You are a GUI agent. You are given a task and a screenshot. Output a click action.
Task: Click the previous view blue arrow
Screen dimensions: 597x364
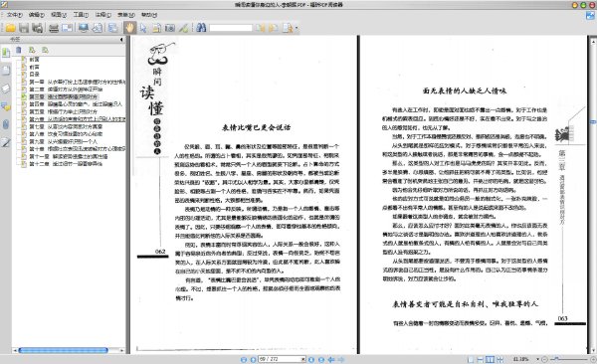pos(331,359)
